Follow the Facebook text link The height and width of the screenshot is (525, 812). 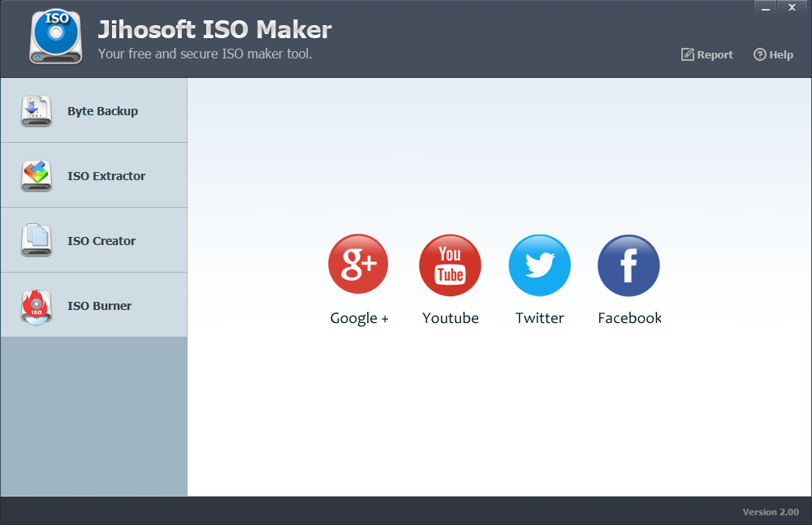point(629,318)
